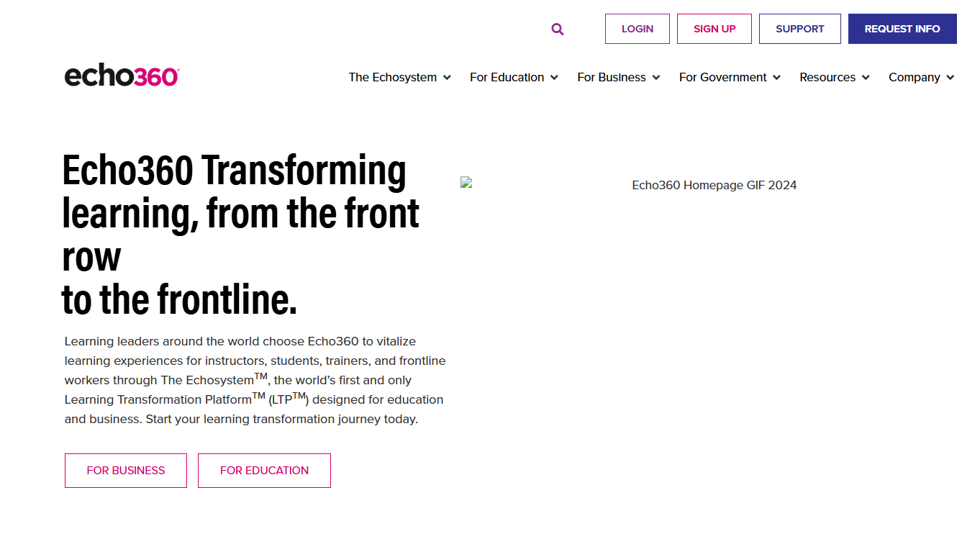Expand the For Business menu chevron
The height and width of the screenshot is (557, 980).
[x=656, y=78]
